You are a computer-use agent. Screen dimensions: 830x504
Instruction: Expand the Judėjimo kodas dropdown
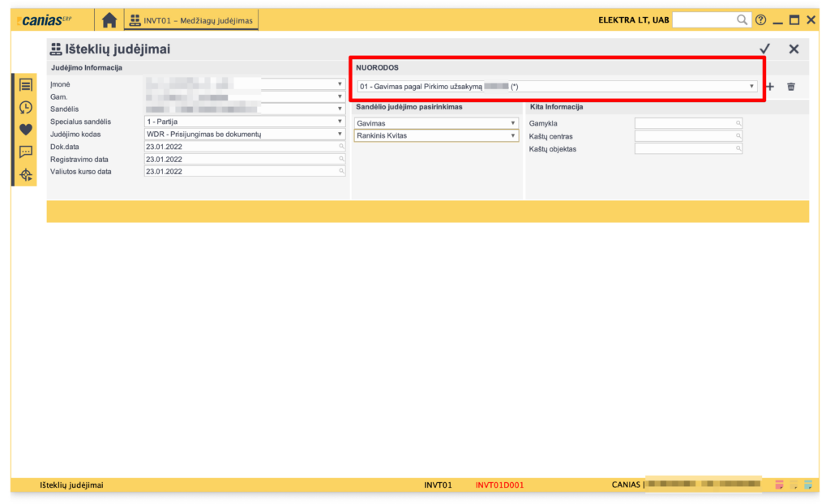[x=340, y=134]
